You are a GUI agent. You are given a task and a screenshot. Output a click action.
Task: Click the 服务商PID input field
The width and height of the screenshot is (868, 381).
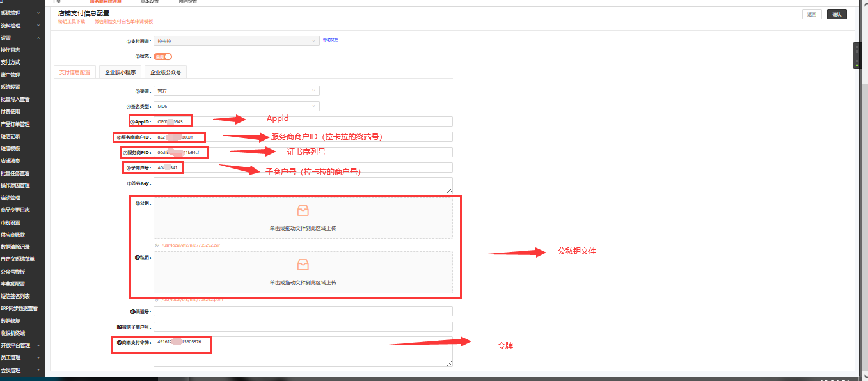point(303,152)
